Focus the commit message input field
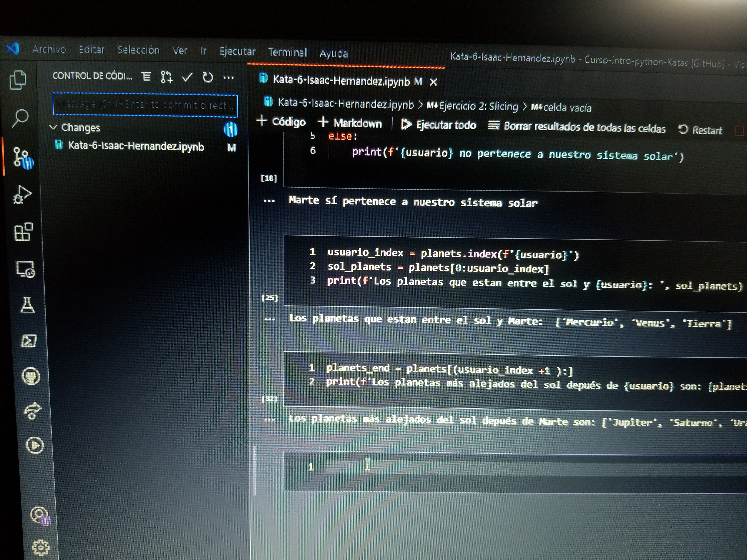This screenshot has height=560, width=747. coord(145,105)
